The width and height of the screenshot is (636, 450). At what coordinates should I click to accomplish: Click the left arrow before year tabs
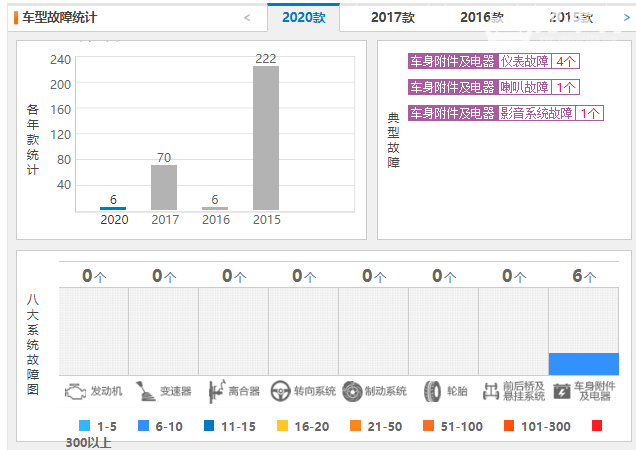point(247,17)
